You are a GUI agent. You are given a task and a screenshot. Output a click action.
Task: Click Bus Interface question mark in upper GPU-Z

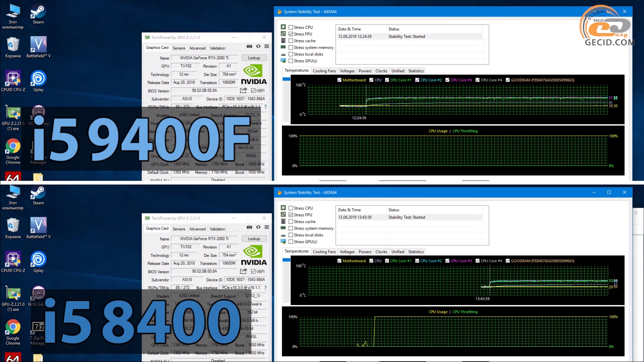[265, 107]
